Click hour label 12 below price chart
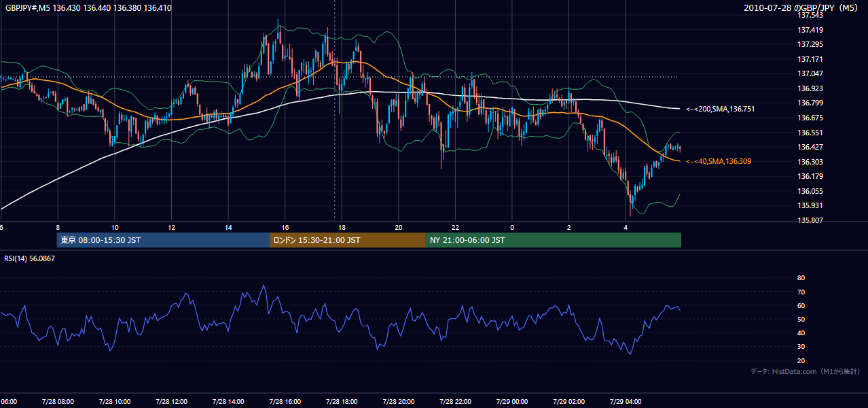The width and height of the screenshot is (868, 408). pyautogui.click(x=171, y=227)
